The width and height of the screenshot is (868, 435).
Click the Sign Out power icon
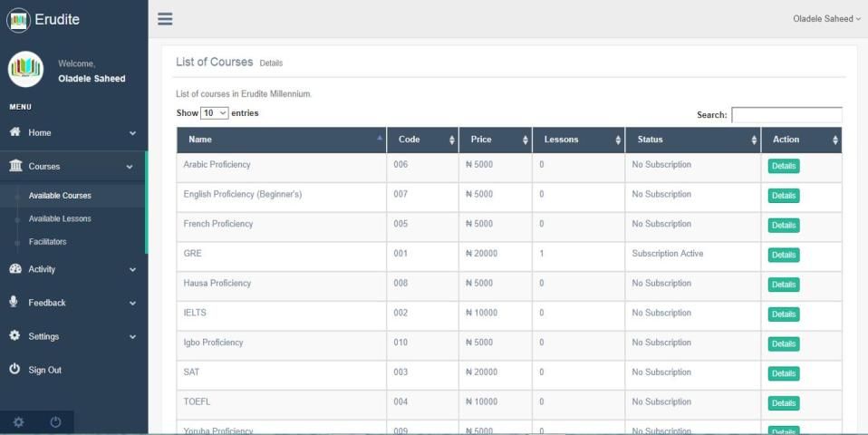pyautogui.click(x=14, y=370)
